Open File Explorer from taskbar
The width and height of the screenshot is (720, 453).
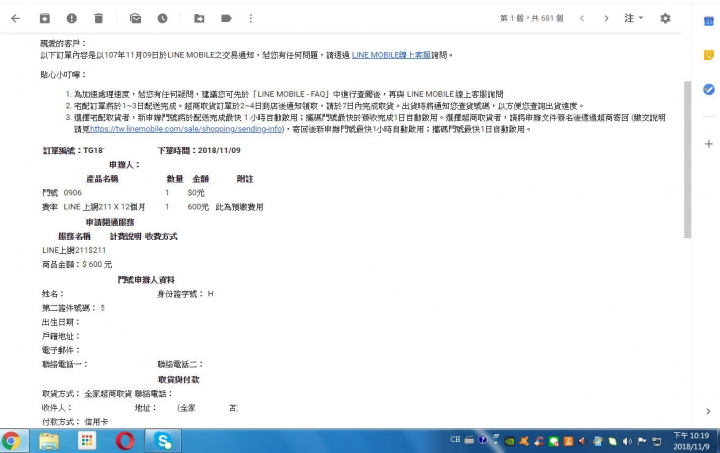click(x=49, y=441)
